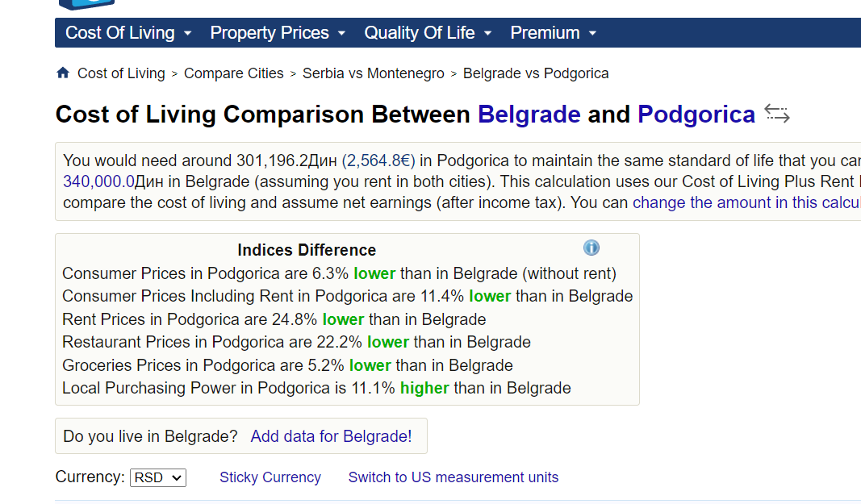Expand the Cost Of Living menu
The height and width of the screenshot is (504, 861).
pos(128,33)
